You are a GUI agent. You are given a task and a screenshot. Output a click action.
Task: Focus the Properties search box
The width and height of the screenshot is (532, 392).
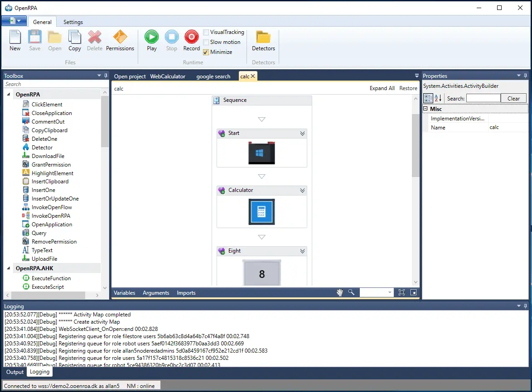tap(483, 98)
